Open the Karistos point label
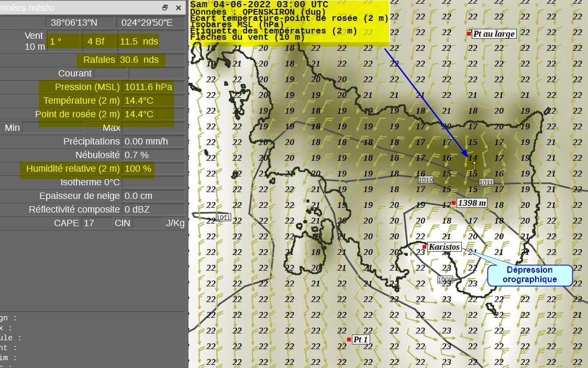Image resolution: width=588 pixels, height=368 pixels. click(444, 247)
